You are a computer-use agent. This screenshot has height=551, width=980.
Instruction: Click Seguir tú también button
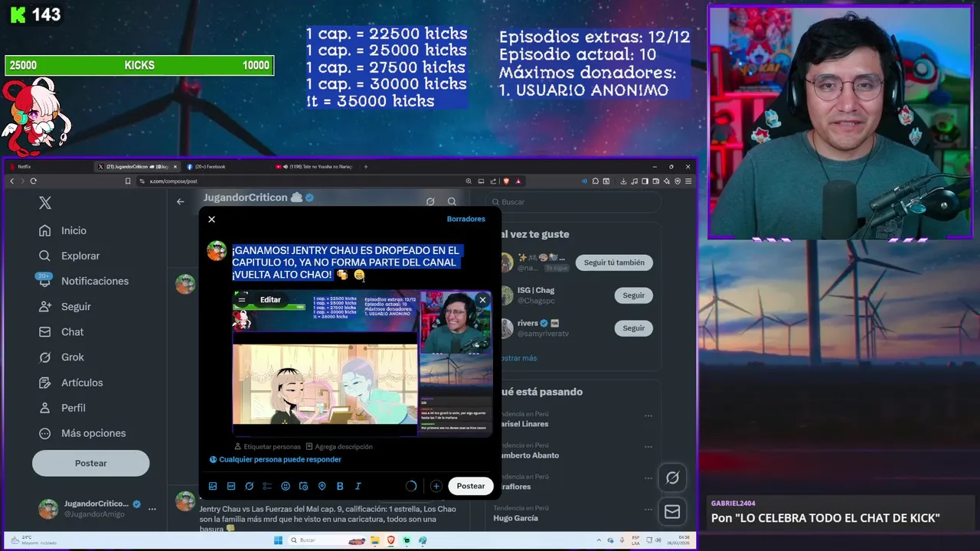(x=614, y=262)
